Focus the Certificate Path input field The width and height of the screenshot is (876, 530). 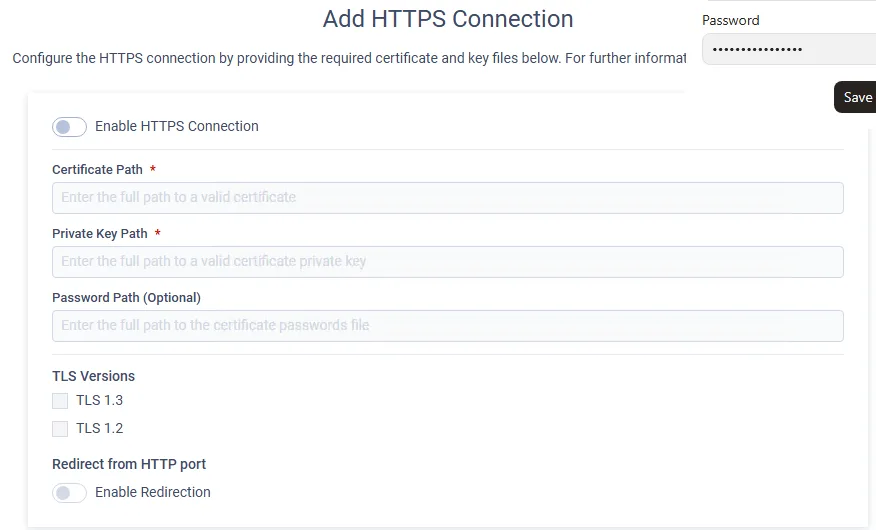click(447, 198)
